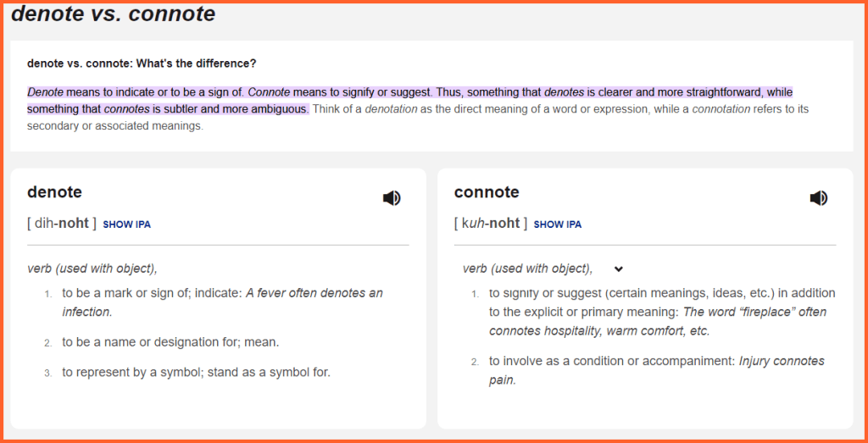Click the 'connote' entry headword
This screenshot has width=868, height=443.
[x=487, y=192]
